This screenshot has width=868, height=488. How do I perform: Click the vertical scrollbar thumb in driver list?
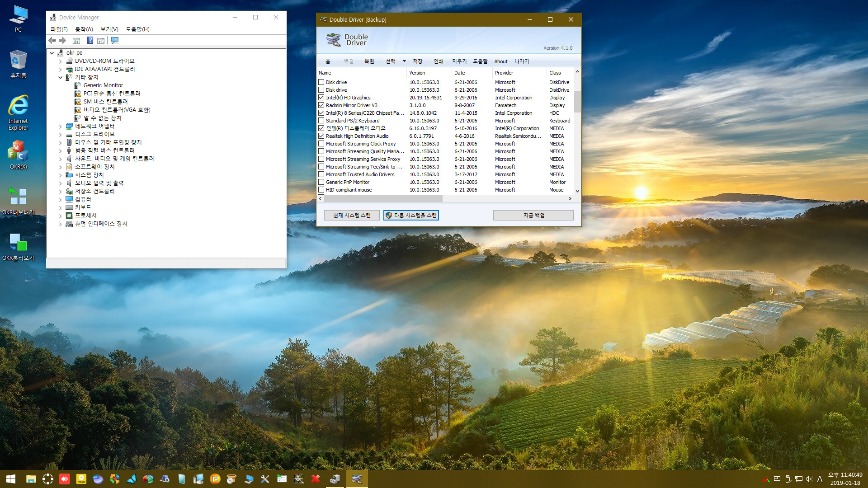(577, 101)
